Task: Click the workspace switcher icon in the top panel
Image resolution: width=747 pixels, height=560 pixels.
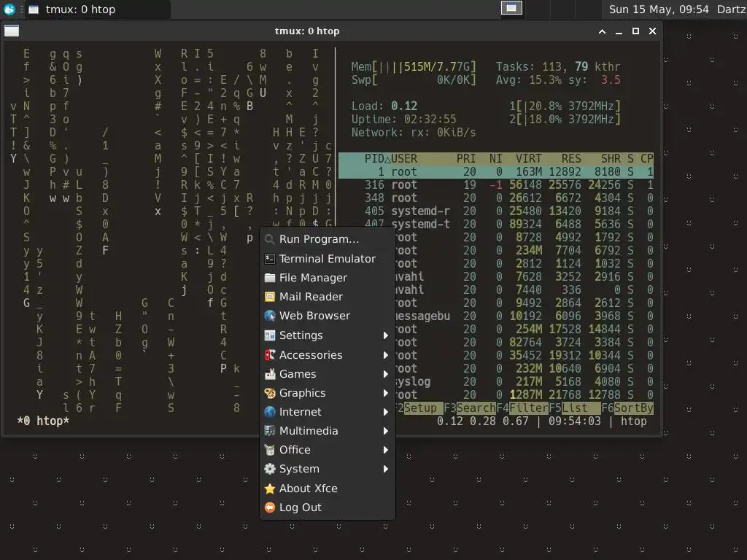Action: (x=511, y=8)
